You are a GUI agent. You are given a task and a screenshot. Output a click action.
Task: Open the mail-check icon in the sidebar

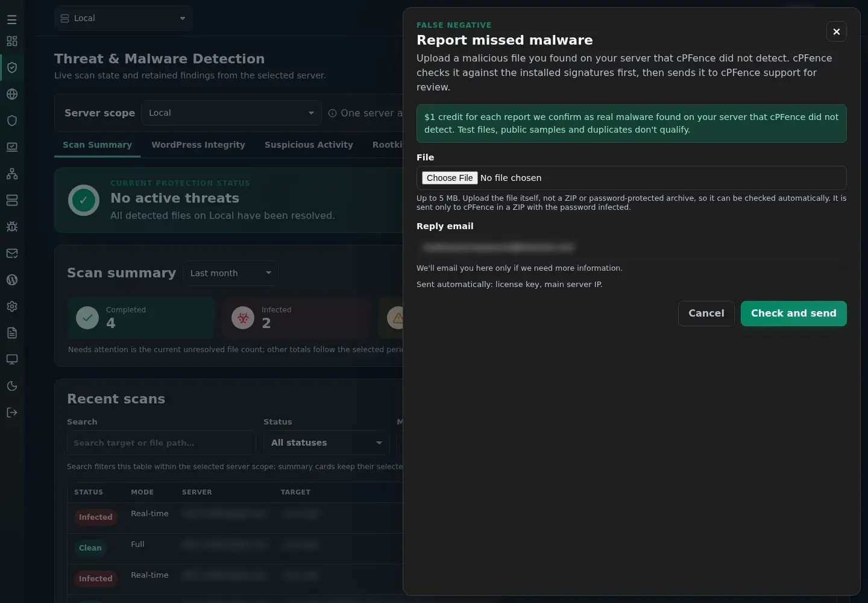[12, 253]
